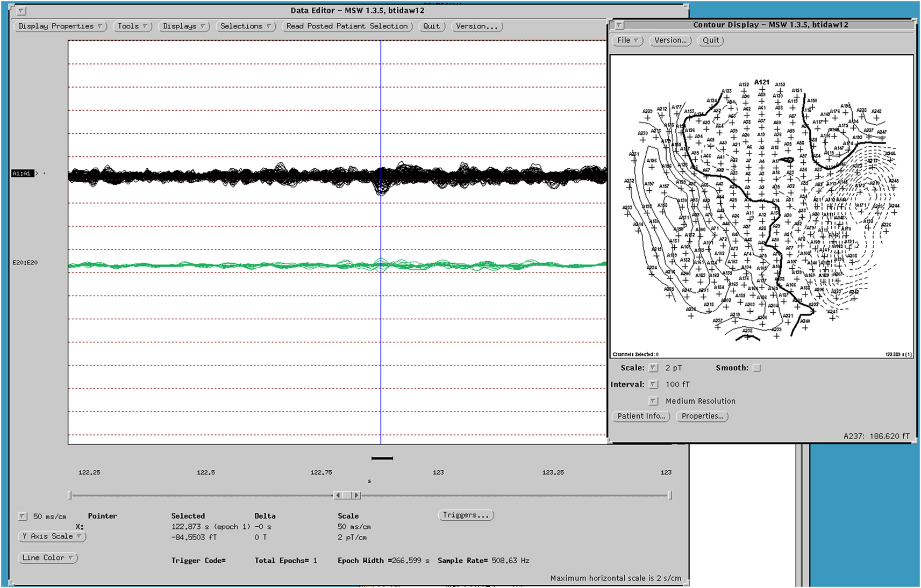This screenshot has height=588, width=921.
Task: Open the Y Axis Scale dropdown
Action: (52, 536)
